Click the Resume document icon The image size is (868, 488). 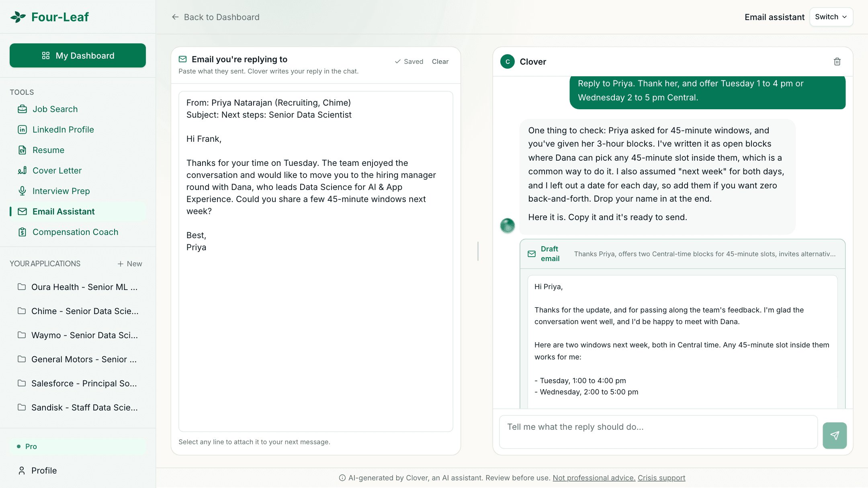pos(23,150)
